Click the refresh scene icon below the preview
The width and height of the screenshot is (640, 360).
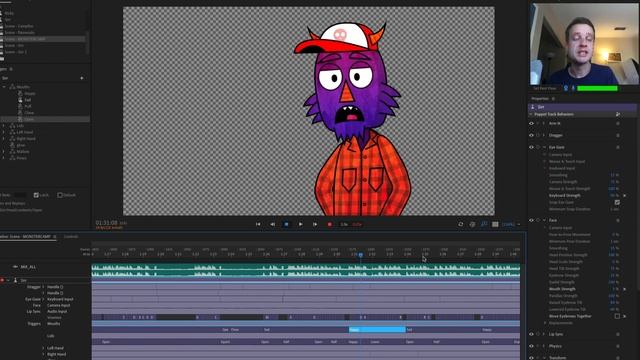coord(460,224)
